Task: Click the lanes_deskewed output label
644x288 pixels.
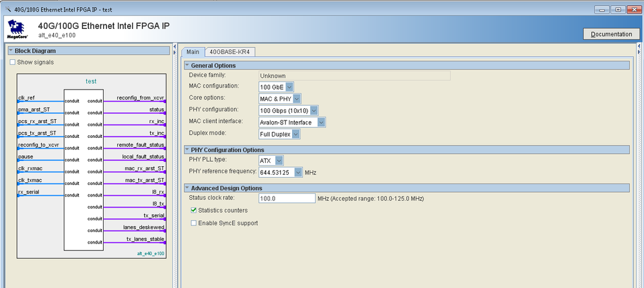Action: pos(144,227)
